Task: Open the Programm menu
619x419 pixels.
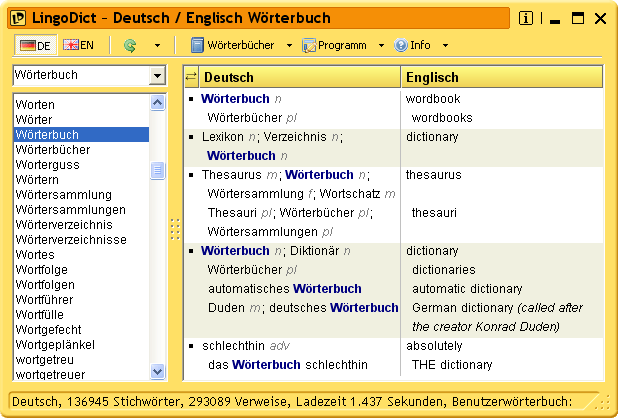Action: pyautogui.click(x=342, y=45)
